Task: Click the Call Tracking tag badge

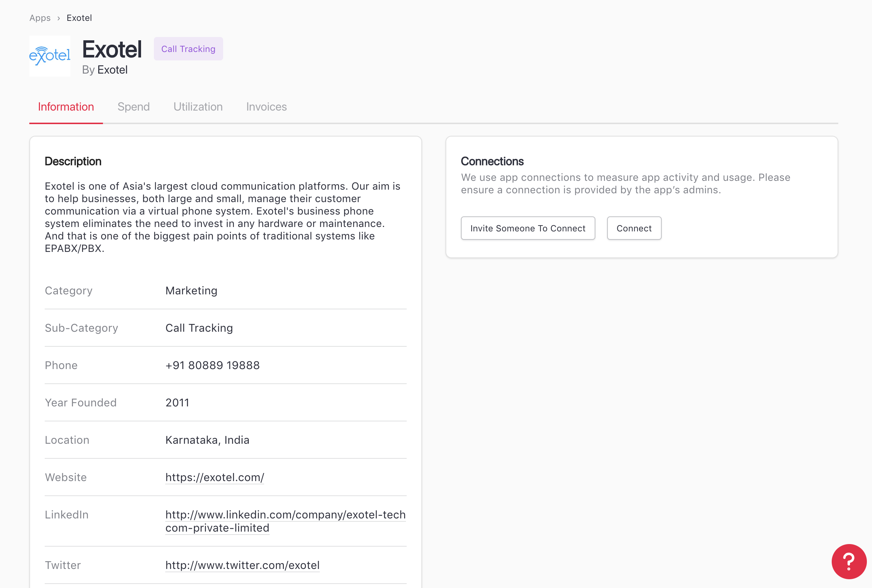Action: click(188, 49)
